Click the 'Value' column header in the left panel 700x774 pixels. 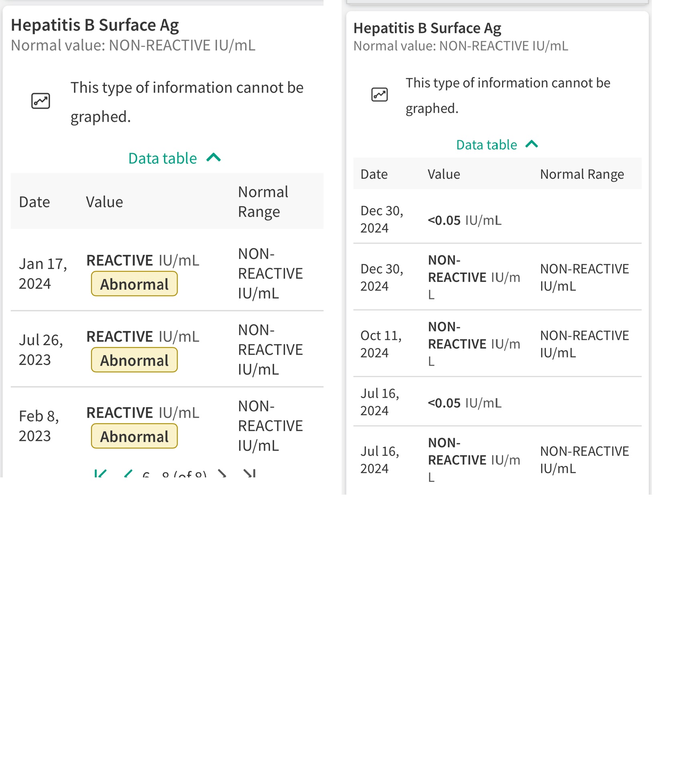[104, 202]
